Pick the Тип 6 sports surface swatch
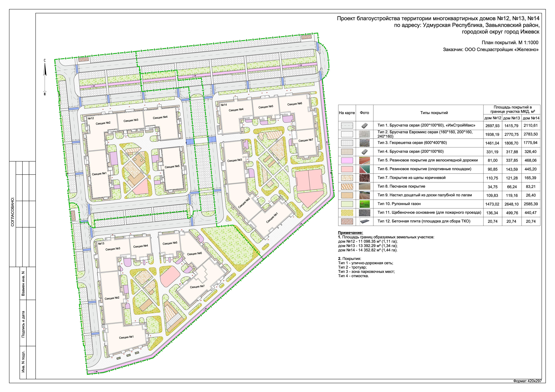Viewport: 555px width, 392px height. point(347,169)
